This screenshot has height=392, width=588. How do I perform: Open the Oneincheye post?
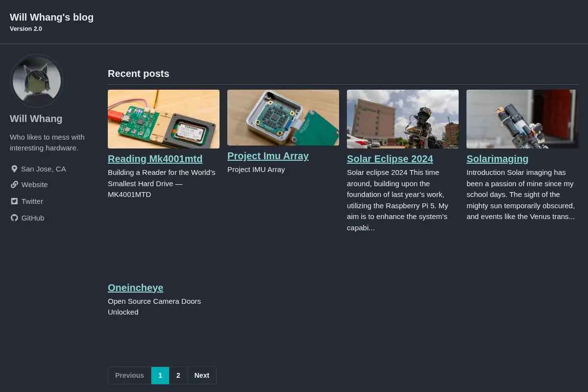(x=135, y=288)
